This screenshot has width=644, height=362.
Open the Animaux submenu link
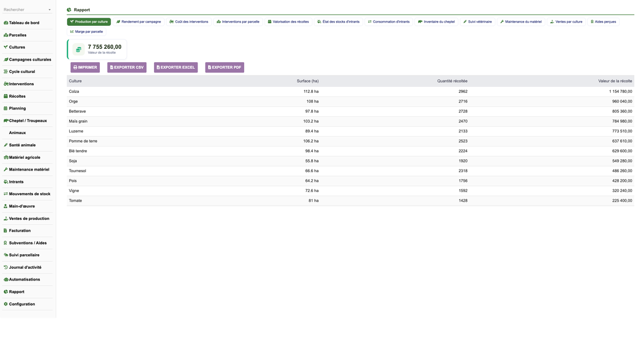[17, 133]
